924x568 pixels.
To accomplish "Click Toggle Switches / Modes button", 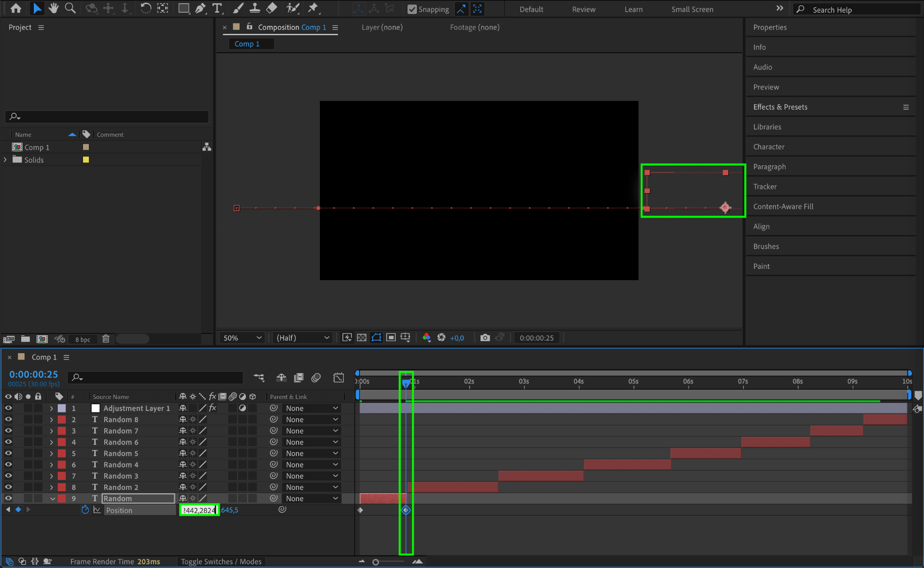I will coord(221,561).
